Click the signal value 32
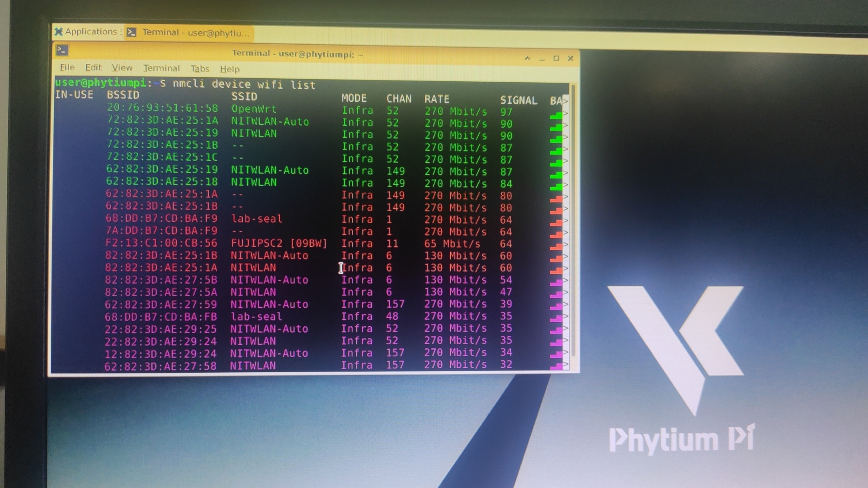Screen dimensions: 868x488 506,364
